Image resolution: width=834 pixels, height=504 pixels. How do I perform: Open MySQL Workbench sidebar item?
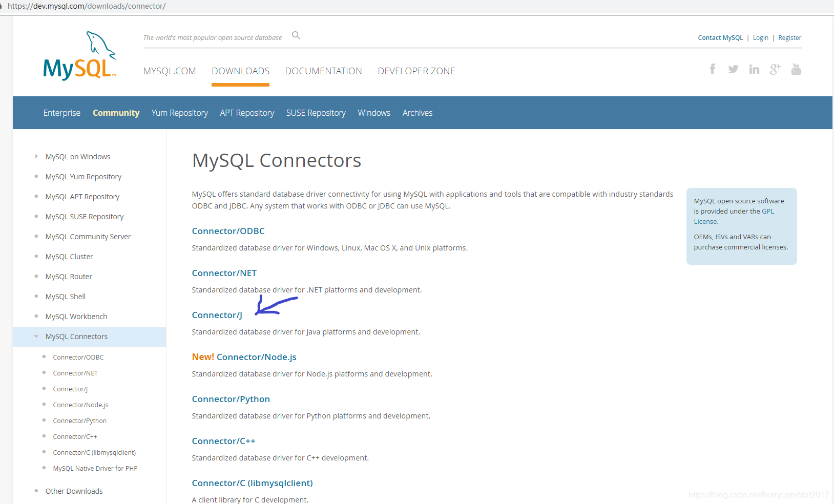tap(76, 317)
